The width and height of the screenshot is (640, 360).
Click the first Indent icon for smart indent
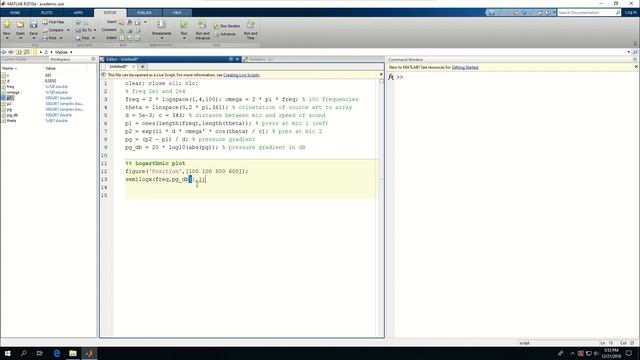(122, 38)
